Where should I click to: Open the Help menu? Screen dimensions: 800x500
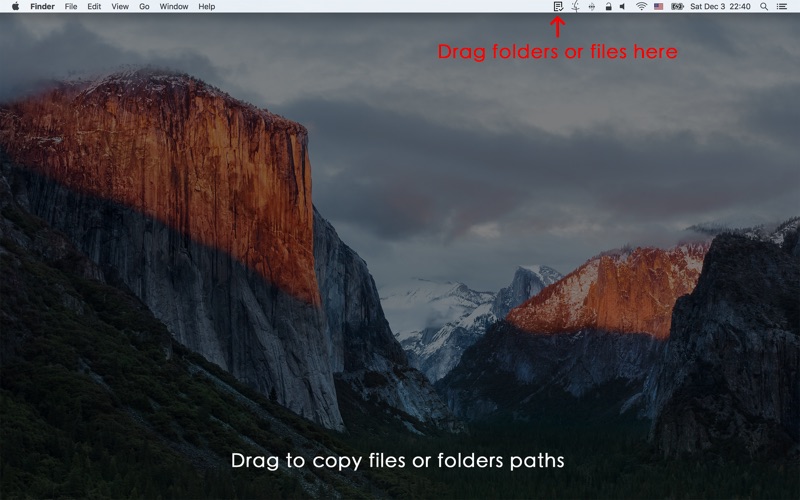[x=206, y=6]
